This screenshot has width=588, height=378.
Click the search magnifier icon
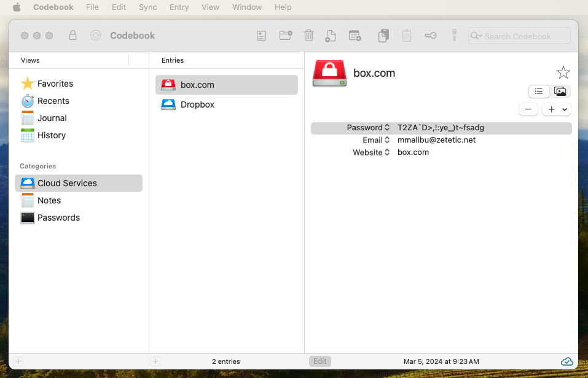476,36
